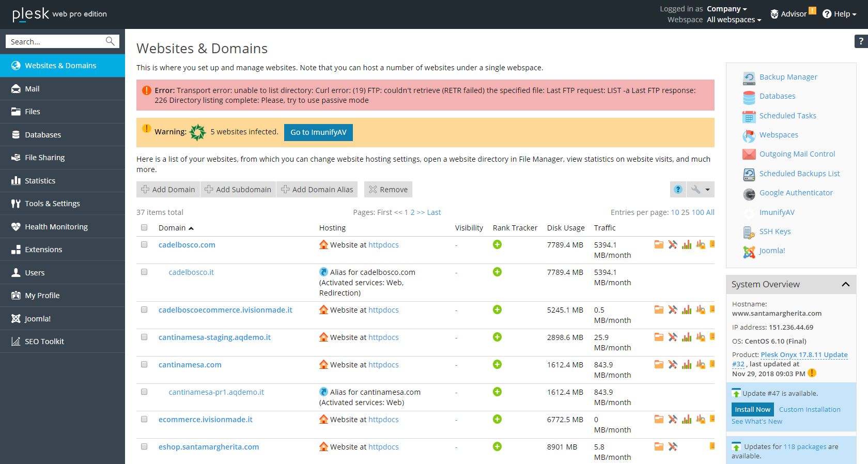Open hosting settings tools icon for eshop.santamargherita.com

coord(673,447)
